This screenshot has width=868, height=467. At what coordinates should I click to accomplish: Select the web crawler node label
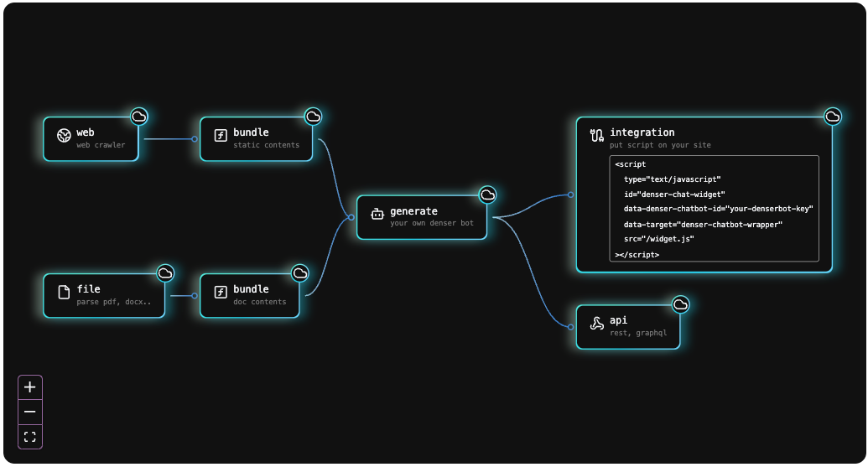(x=101, y=145)
